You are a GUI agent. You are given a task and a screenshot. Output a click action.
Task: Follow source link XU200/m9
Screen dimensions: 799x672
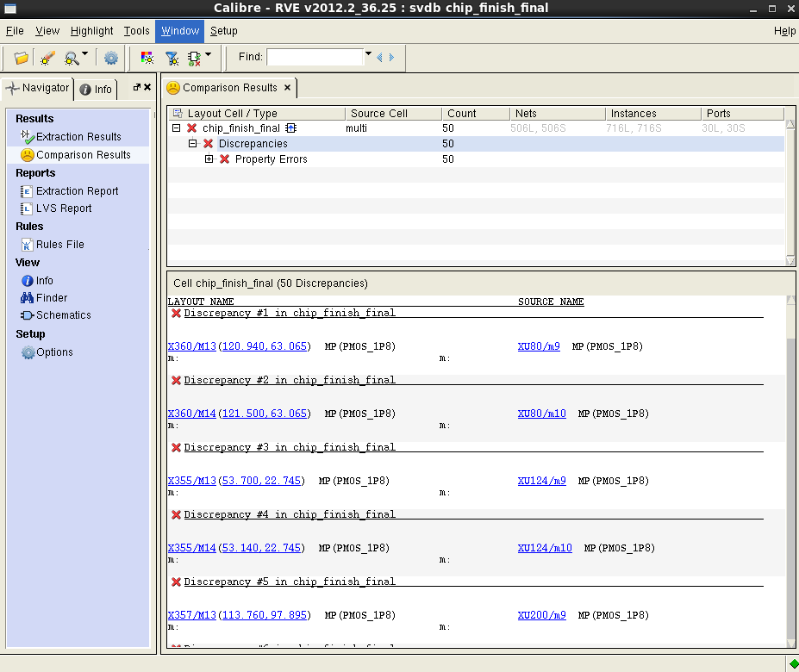coord(541,615)
